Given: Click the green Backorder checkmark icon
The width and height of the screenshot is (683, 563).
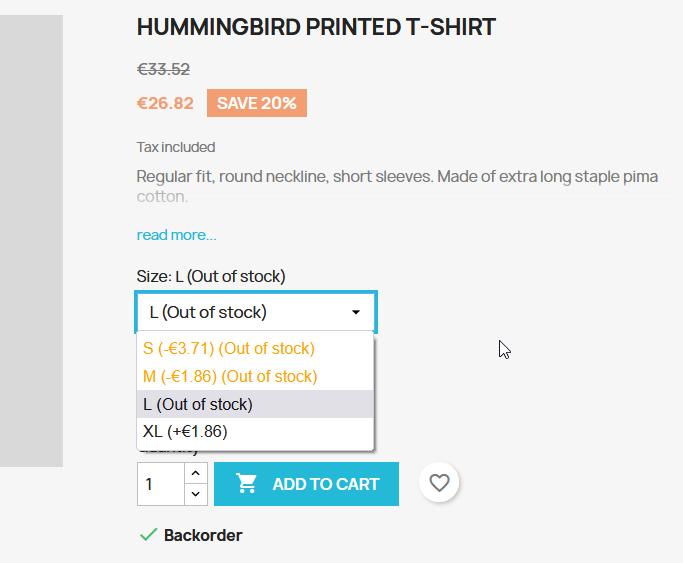Looking at the screenshot, I should point(148,535).
